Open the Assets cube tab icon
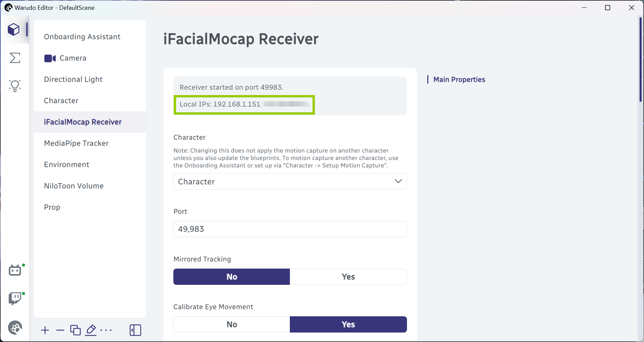This screenshot has width=644, height=342. 14,29
